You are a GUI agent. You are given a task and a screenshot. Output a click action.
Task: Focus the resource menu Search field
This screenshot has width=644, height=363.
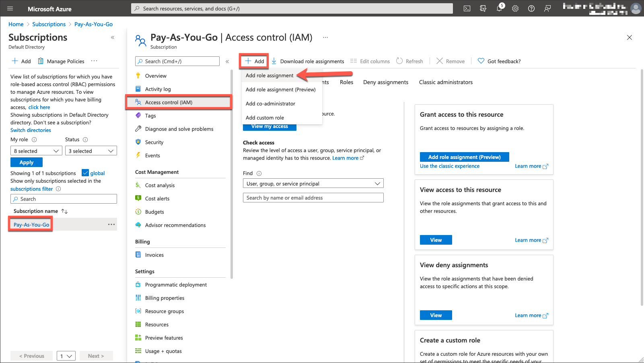coord(177,61)
